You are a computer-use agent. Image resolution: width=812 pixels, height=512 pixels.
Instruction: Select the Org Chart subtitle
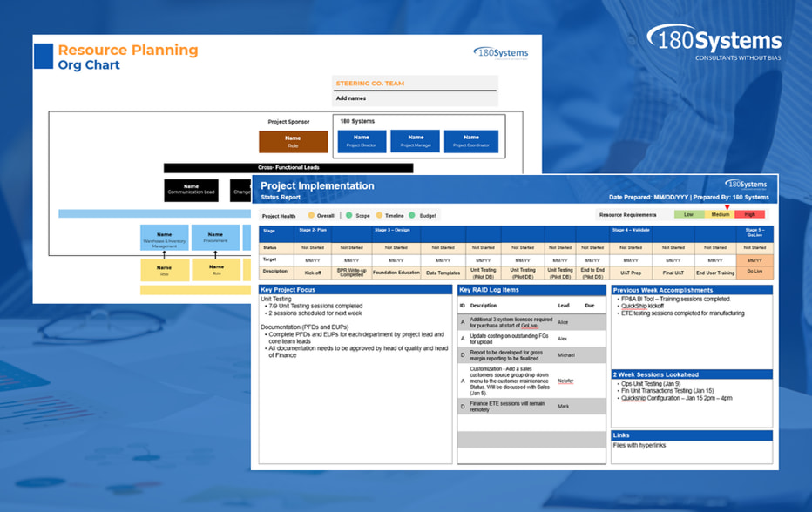[x=89, y=65]
